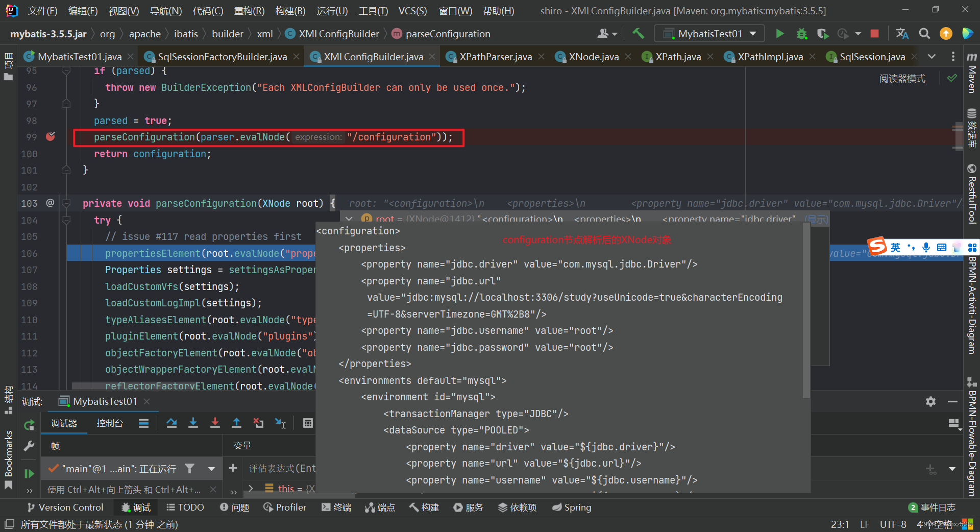Show layout settings icon in debug panel

pos(953,423)
